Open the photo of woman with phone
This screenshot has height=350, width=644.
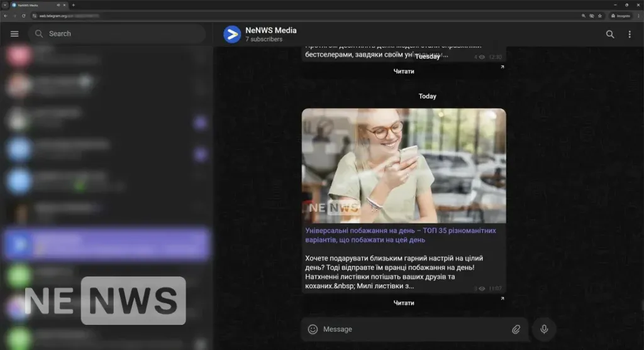tap(404, 166)
